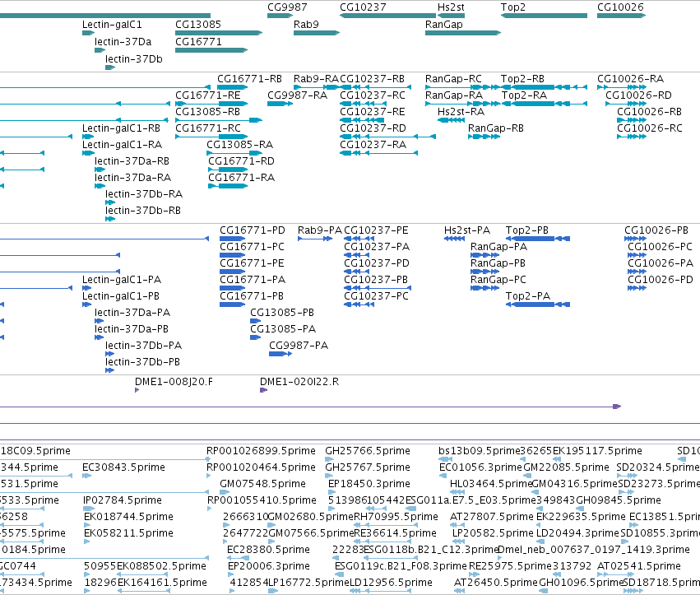Viewport: 700px width, 595px height.
Task: Click EST AT02541.5prime
Action: click(x=639, y=566)
